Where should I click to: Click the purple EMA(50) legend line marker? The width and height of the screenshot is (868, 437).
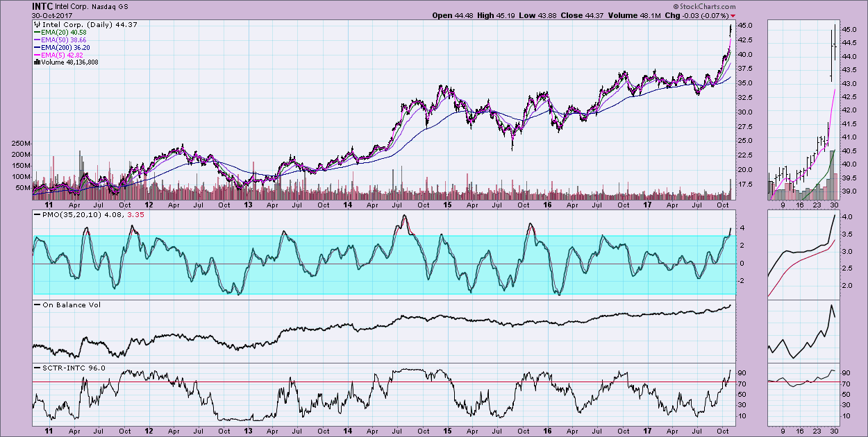pos(37,40)
